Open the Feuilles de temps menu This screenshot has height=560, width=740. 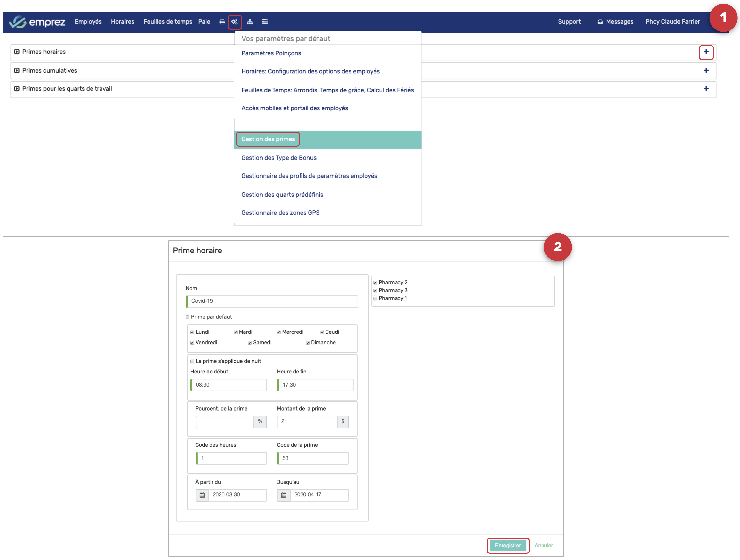point(168,22)
